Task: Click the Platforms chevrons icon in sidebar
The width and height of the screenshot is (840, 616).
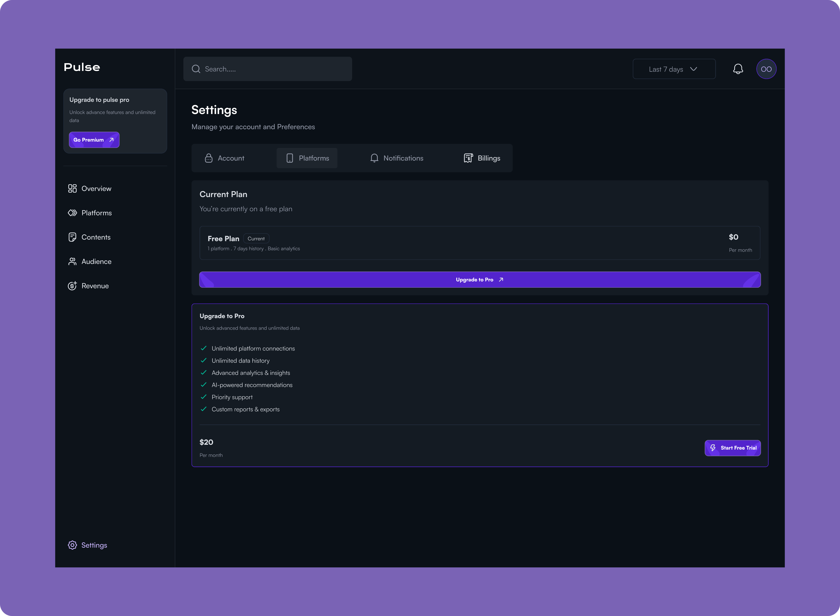Action: [x=72, y=213]
